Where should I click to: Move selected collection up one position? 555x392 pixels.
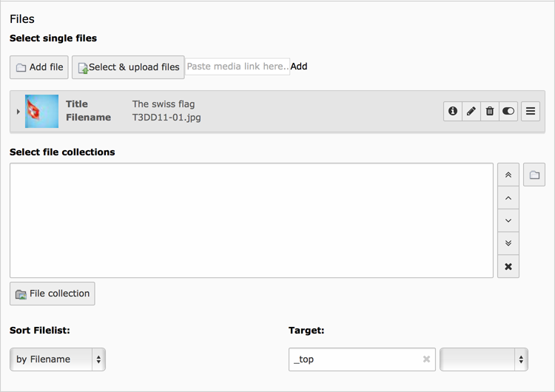pos(508,198)
